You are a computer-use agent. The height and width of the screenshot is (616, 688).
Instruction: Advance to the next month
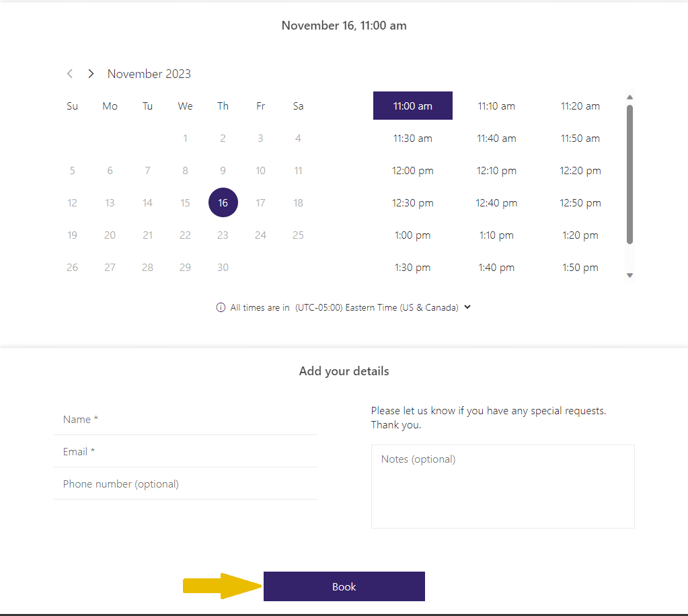[x=91, y=74]
